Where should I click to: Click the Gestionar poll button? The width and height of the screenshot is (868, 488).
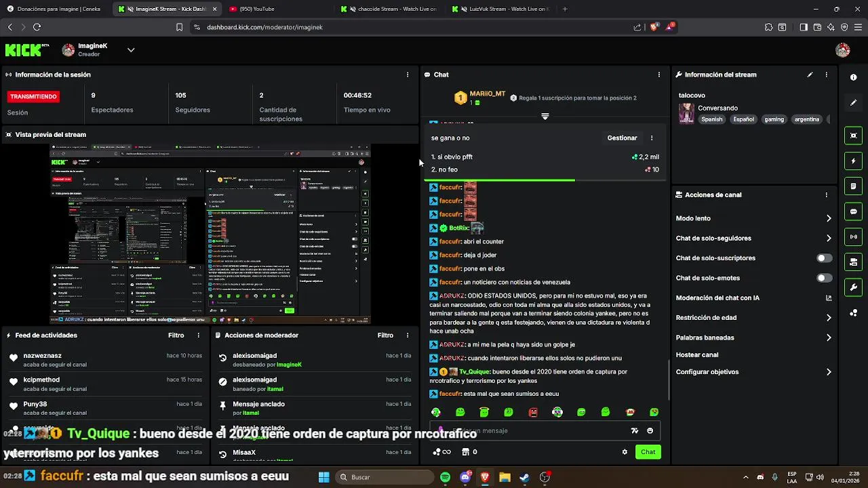coord(622,138)
